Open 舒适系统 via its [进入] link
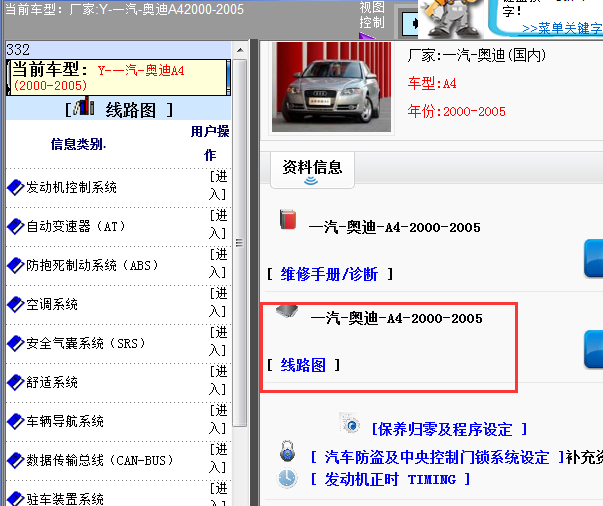Viewport: 603px width, 506px height. pos(218,381)
